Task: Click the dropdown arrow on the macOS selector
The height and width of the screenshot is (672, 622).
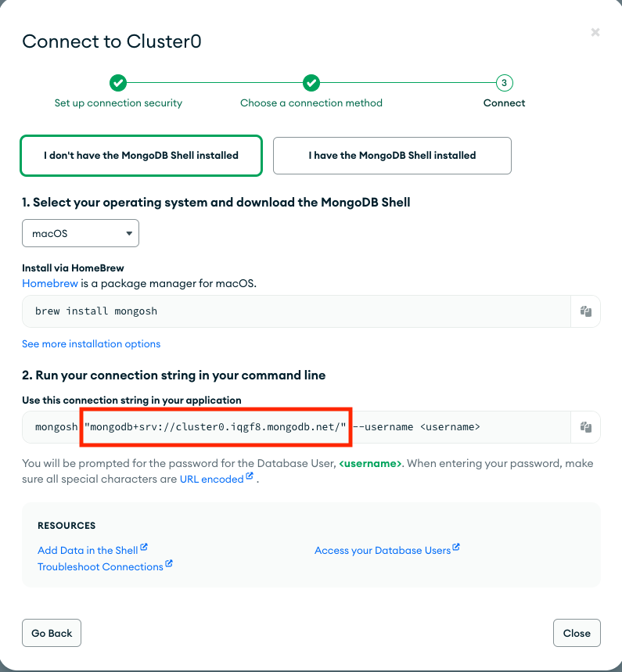Action: coord(128,233)
